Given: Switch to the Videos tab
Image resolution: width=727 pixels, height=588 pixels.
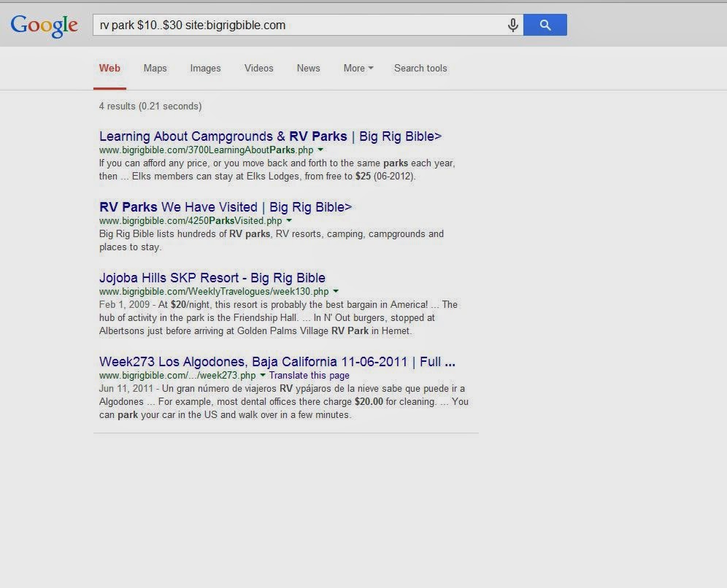Looking at the screenshot, I should (258, 68).
